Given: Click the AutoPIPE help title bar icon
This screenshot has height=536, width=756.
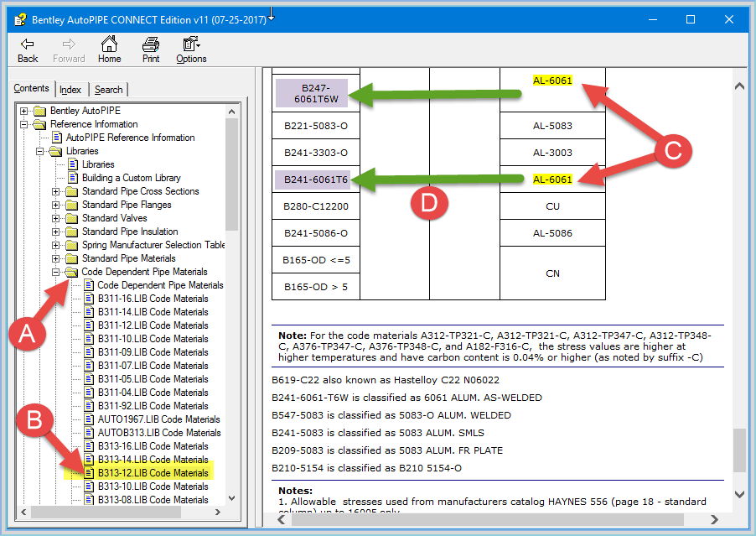Looking at the screenshot, I should coord(20,20).
